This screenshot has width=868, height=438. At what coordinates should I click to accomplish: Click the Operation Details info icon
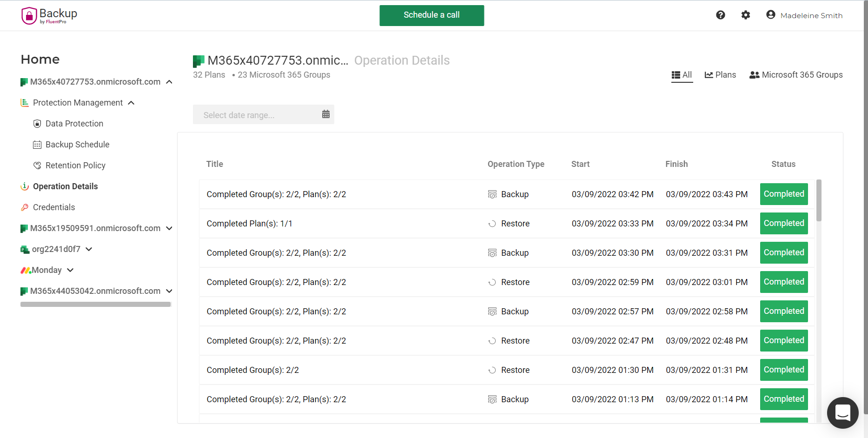pyautogui.click(x=24, y=186)
